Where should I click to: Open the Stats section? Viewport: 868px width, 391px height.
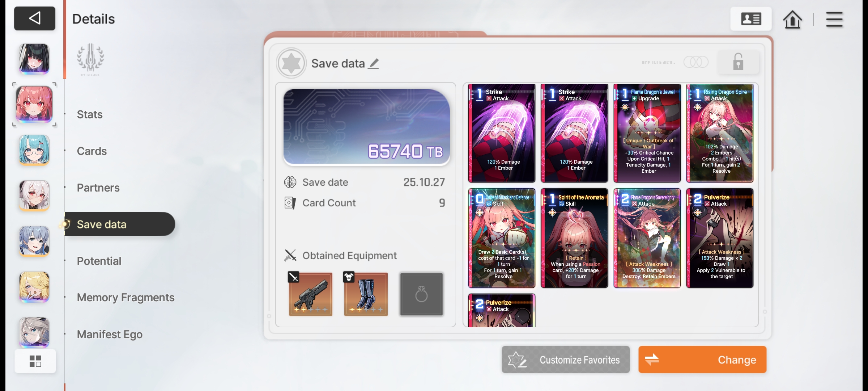pos(90,114)
